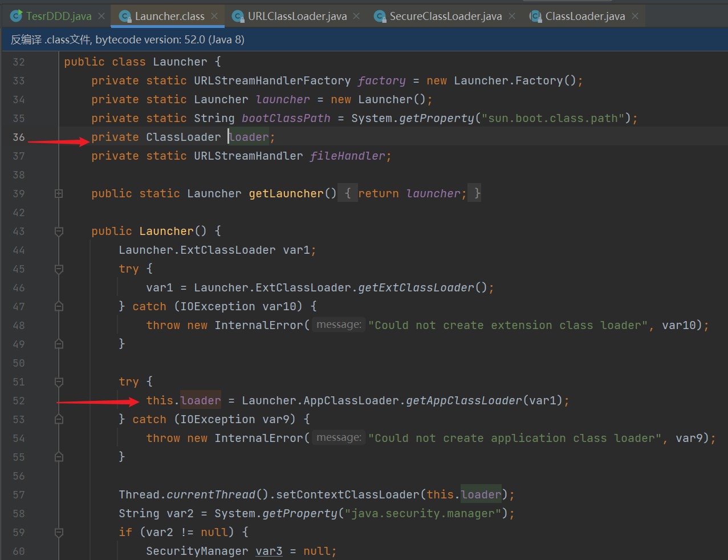Close the SecureClassLoader.java tab
The height and width of the screenshot is (560, 728).
pyautogui.click(x=512, y=16)
